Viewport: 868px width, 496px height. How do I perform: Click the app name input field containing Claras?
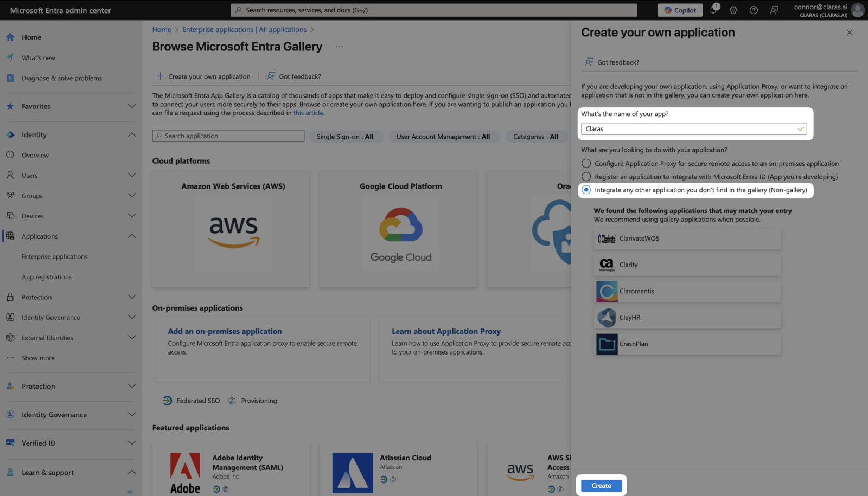pos(694,129)
